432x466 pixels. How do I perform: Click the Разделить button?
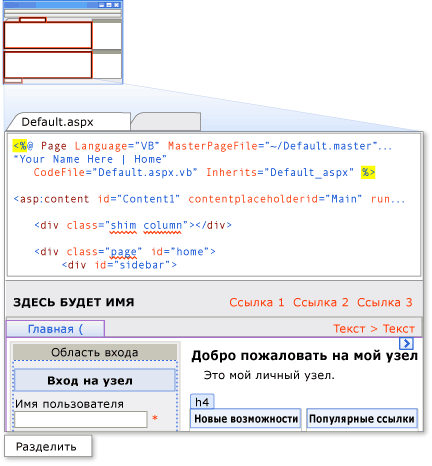(x=48, y=446)
